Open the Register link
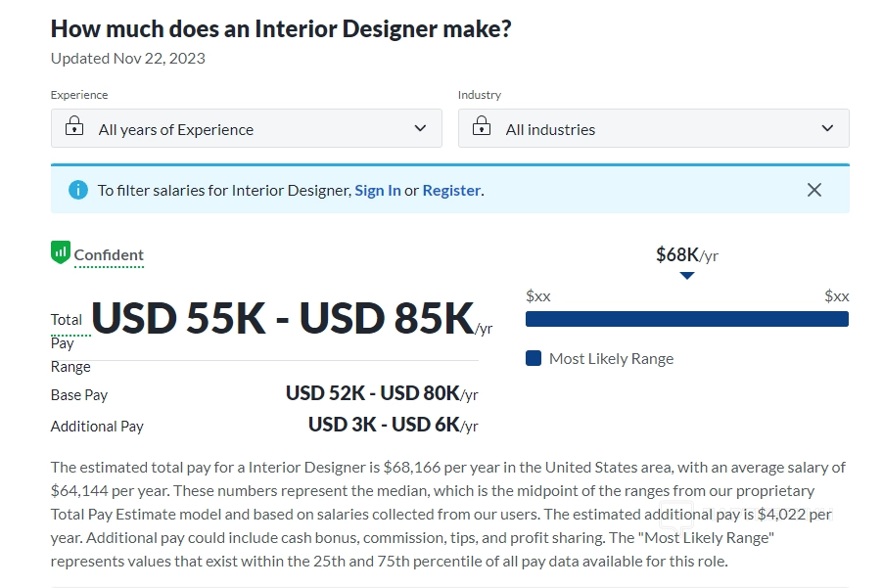Viewport: 883px width, 588px height. point(451,191)
